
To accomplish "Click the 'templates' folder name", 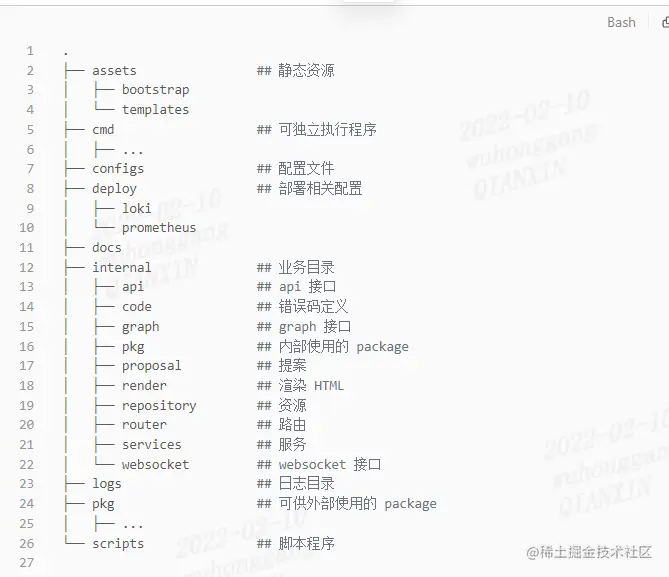I will coord(155,110).
